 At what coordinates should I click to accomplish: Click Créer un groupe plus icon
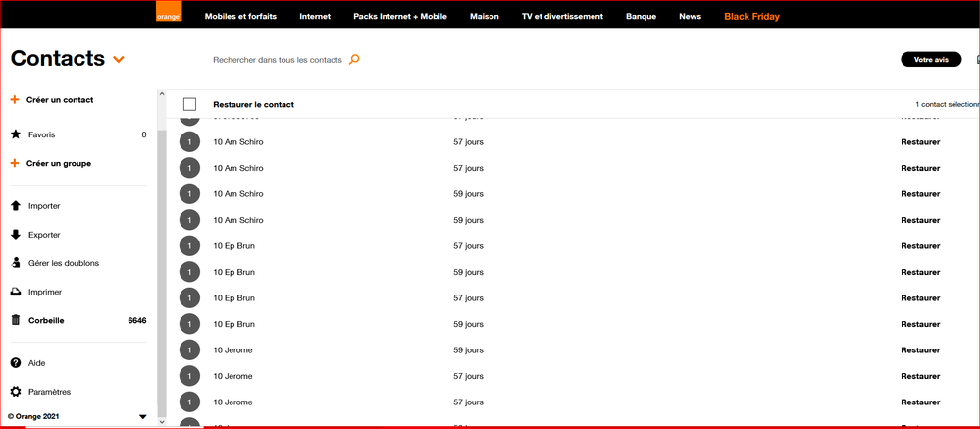(15, 163)
